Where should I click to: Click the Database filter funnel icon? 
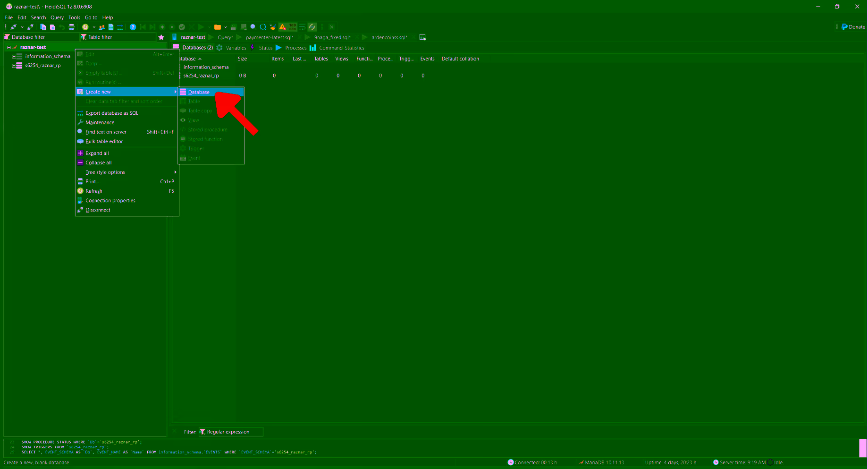tap(7, 37)
